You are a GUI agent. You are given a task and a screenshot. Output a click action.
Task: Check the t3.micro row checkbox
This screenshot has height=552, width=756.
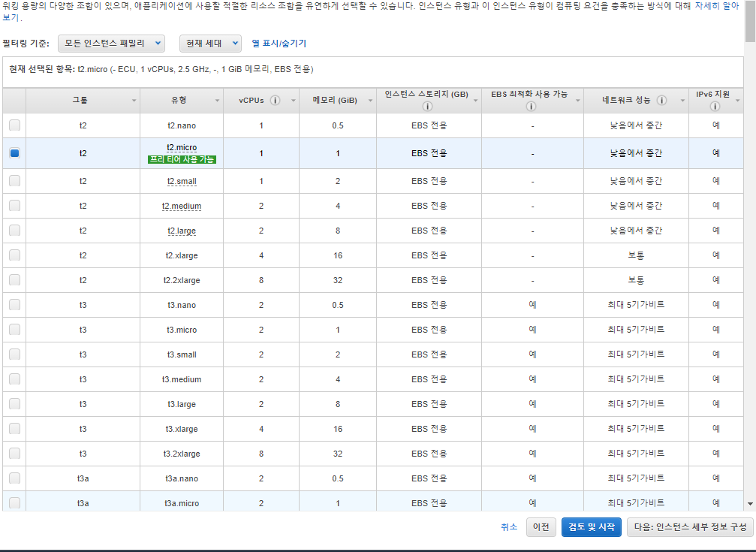[14, 330]
